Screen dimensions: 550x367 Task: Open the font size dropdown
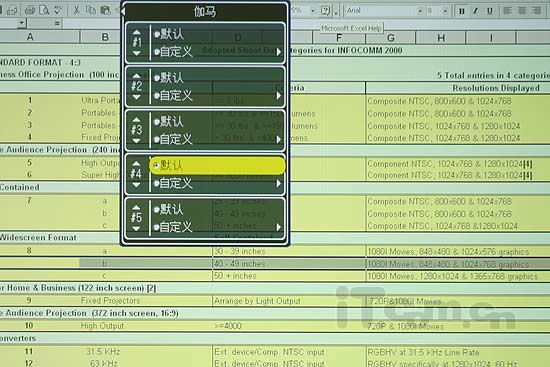(445, 11)
